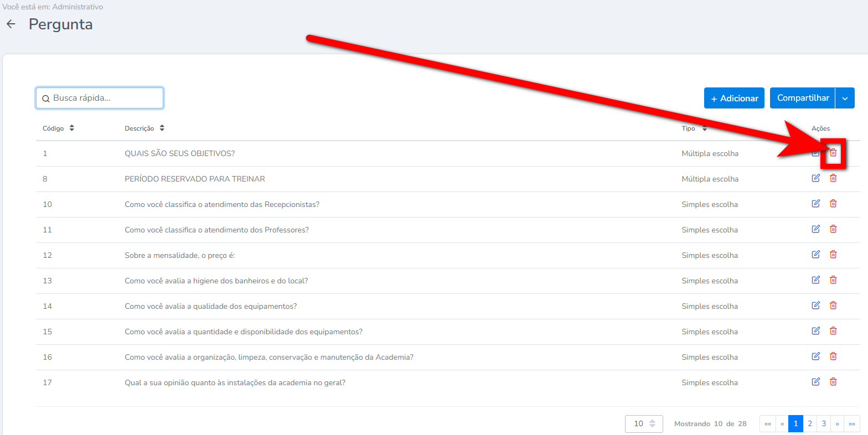The height and width of the screenshot is (435, 868).
Task: Delete question 1 QUAIS SÃO SEUS OBJETIVOS
Action: pos(833,153)
